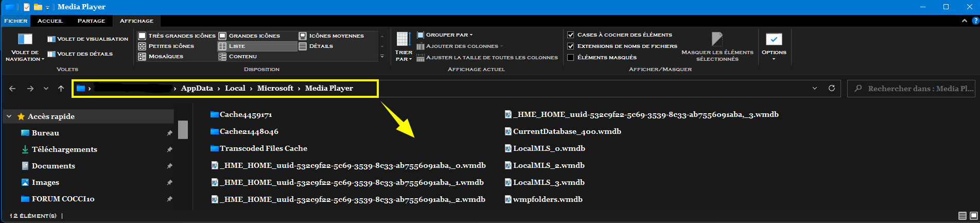Screen dimensions: 980x223
Task: Open the blue Help icon
Action: [975, 21]
